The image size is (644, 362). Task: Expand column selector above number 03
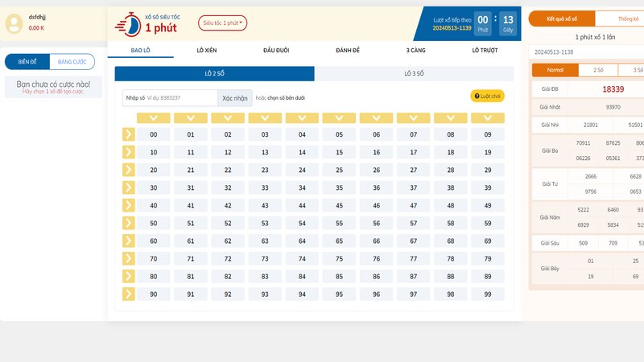[265, 118]
